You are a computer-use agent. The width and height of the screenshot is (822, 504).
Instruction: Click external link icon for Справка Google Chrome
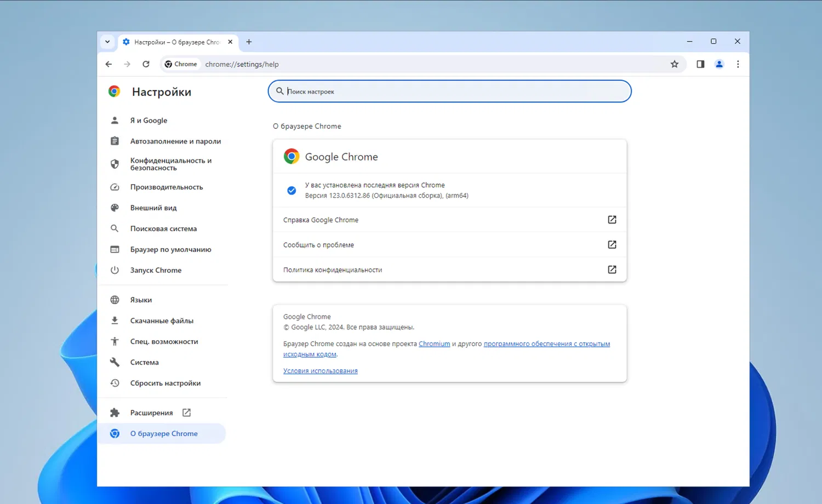pos(612,220)
